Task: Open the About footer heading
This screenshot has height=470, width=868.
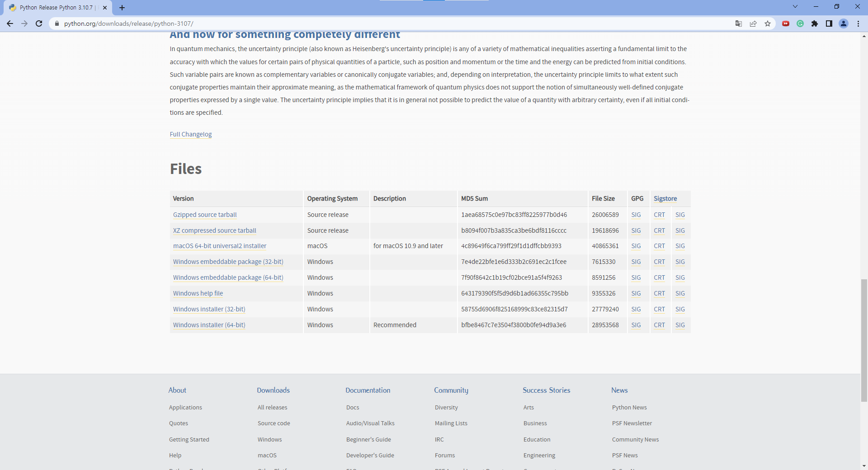Action: (177, 390)
